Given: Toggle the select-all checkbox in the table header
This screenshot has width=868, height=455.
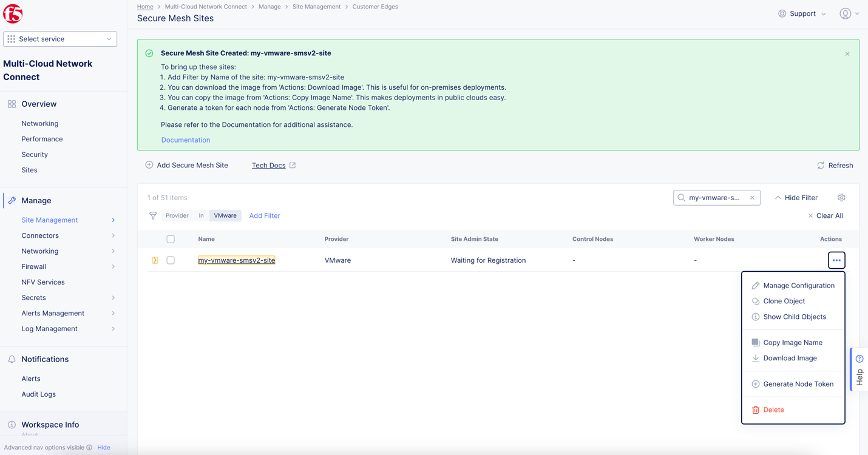Looking at the screenshot, I should [x=171, y=239].
